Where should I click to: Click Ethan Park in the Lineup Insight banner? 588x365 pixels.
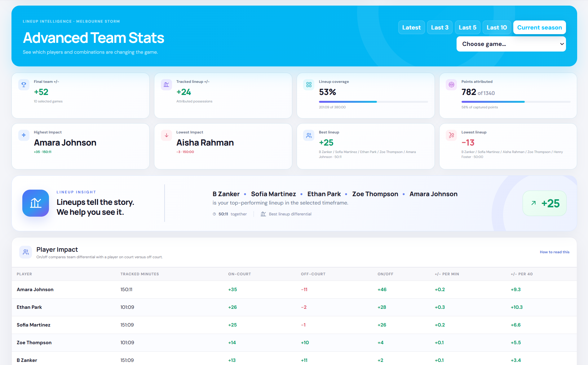pos(324,194)
